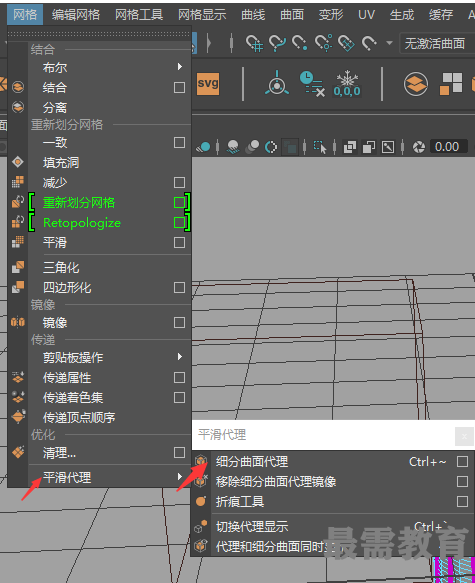This screenshot has height=583, width=475.
Task: Open the Mesh Display (网格显示) menu
Action: coord(202,15)
